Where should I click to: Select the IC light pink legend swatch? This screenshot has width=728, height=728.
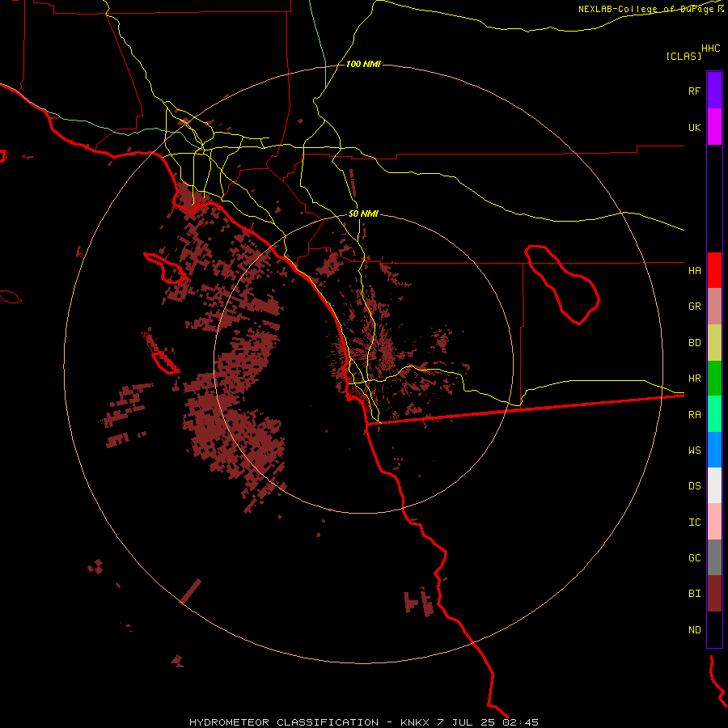point(714,522)
